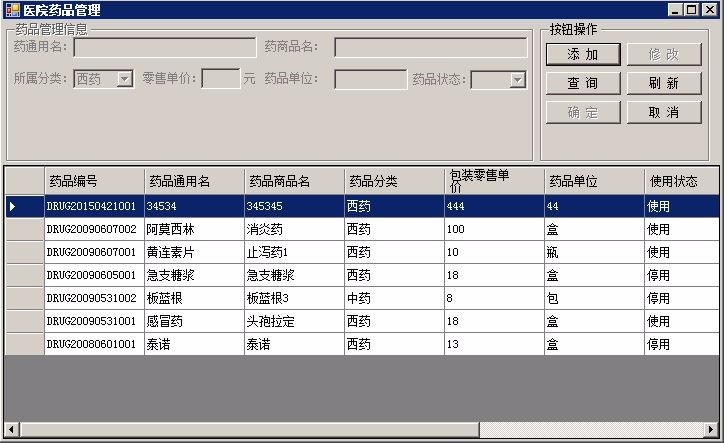Click the horizontal scrollbar left arrow
Screen dimensions: 724x443
[12, 430]
